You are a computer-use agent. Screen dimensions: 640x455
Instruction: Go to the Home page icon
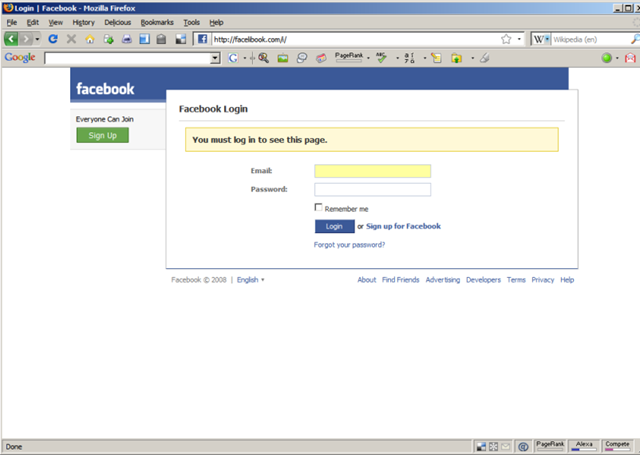pos(90,39)
